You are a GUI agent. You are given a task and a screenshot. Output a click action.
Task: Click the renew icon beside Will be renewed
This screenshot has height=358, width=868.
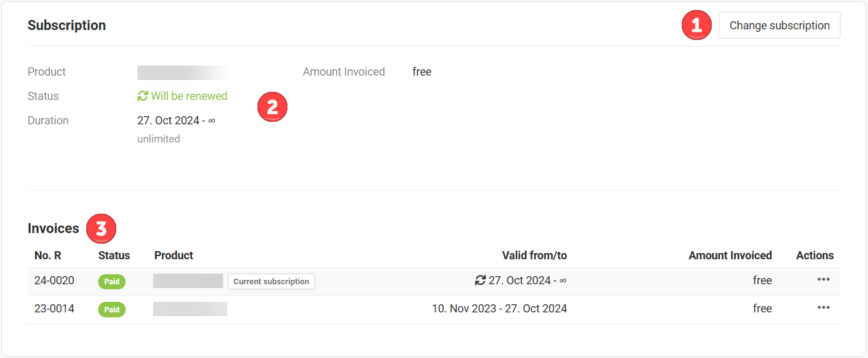(x=143, y=96)
